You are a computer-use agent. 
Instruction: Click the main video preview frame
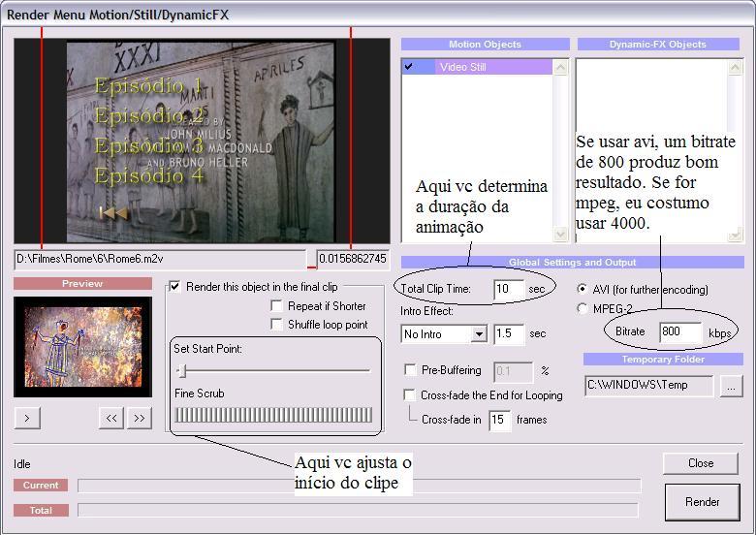coord(202,142)
